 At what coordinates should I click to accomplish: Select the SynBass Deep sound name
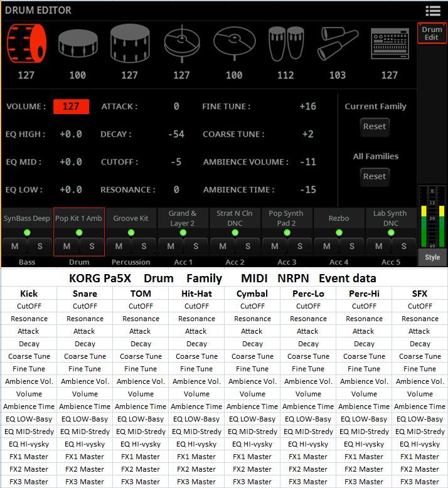pos(27,218)
